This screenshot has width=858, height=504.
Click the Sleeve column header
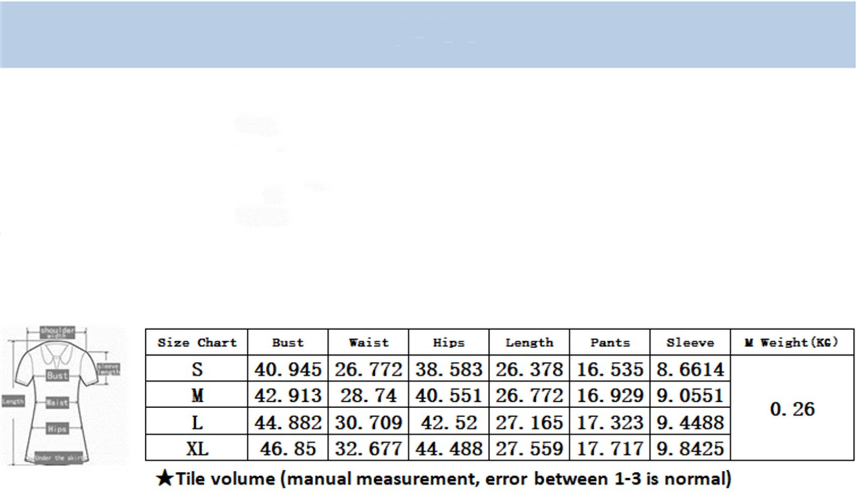(690, 343)
